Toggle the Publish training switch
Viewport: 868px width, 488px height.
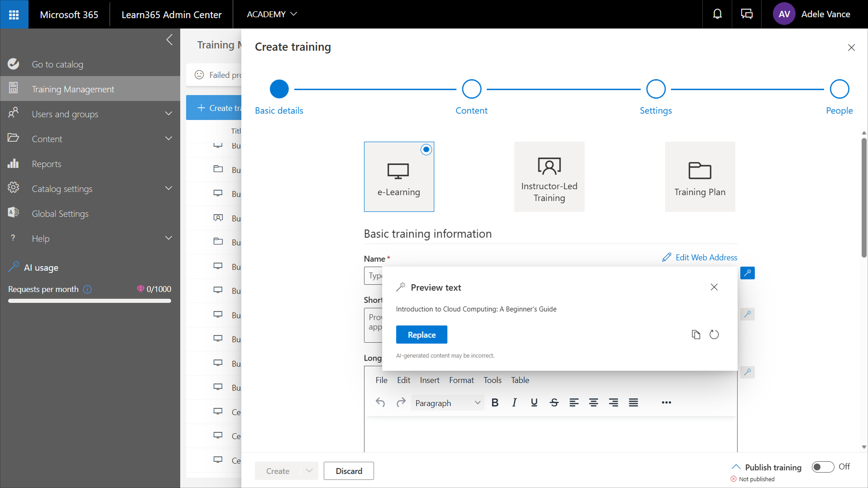tap(822, 467)
